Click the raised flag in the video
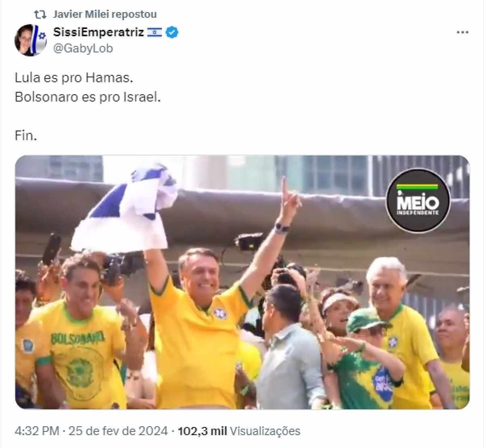 (125, 210)
